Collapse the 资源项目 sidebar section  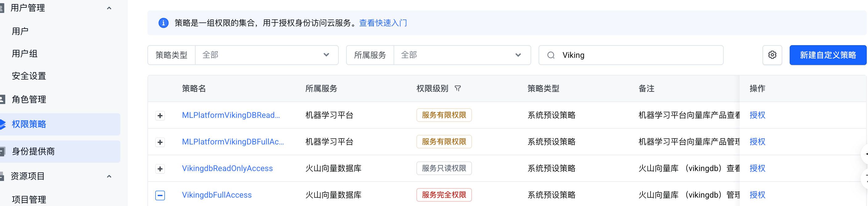pos(109,176)
